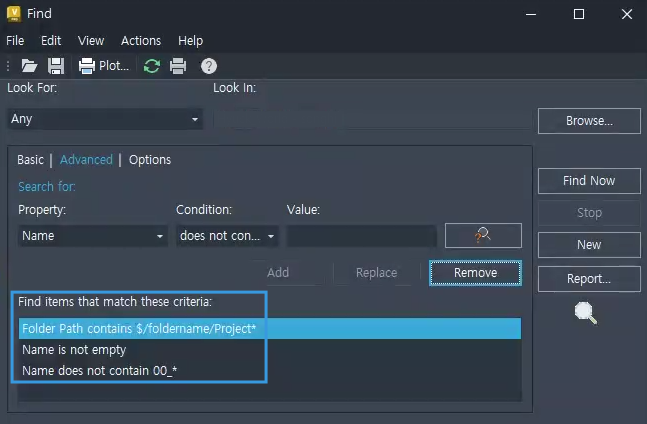Click the Plot printer button

point(104,66)
